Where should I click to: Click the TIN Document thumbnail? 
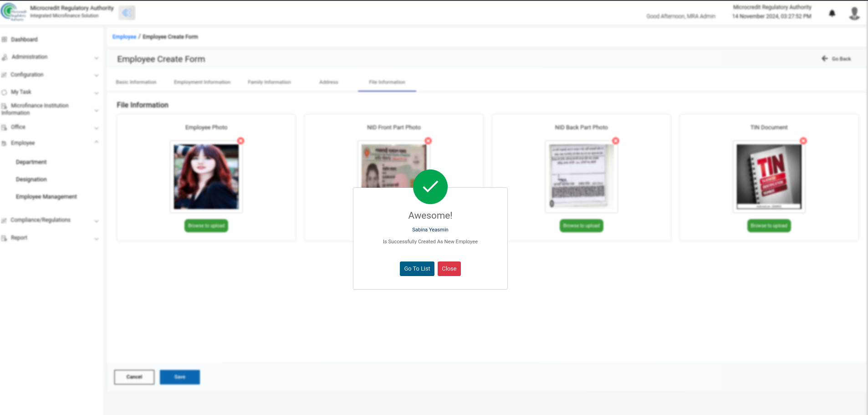click(769, 177)
